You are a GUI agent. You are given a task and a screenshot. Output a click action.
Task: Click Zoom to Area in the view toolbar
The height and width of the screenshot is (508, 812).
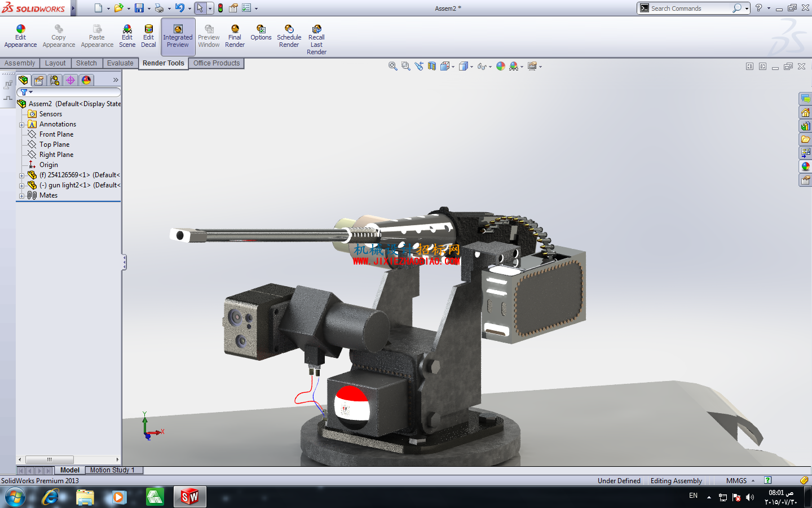405,66
